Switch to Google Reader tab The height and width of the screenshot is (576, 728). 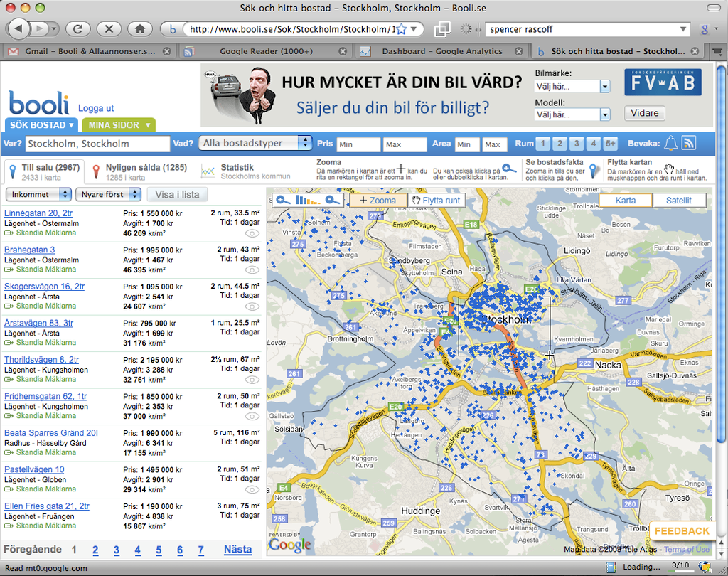pyautogui.click(x=266, y=51)
